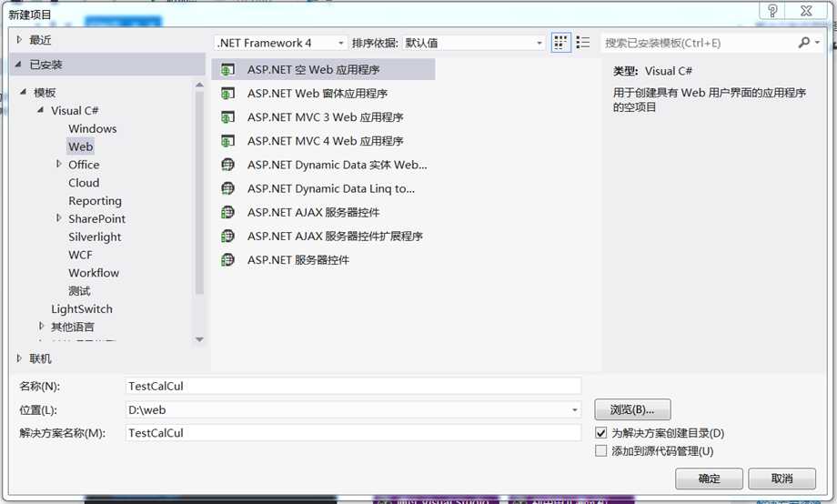Select ASP.NET AJAX 服务器控件扩展程序 text
This screenshot has width=837, height=504.
(x=335, y=236)
